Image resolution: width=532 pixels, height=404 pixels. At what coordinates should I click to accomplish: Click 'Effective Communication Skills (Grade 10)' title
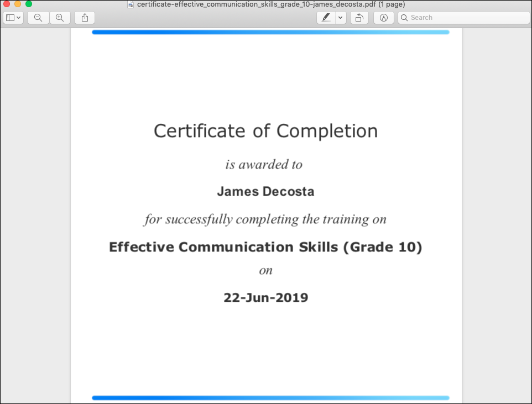tap(265, 247)
